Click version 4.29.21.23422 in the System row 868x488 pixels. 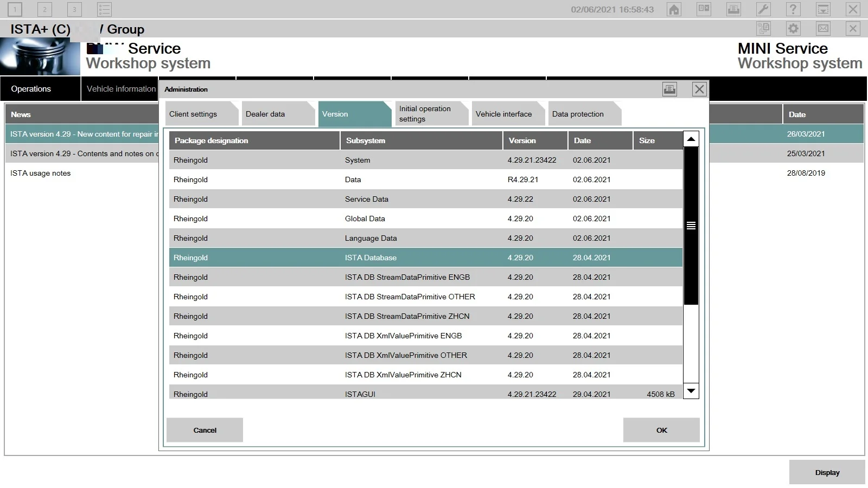coord(532,160)
